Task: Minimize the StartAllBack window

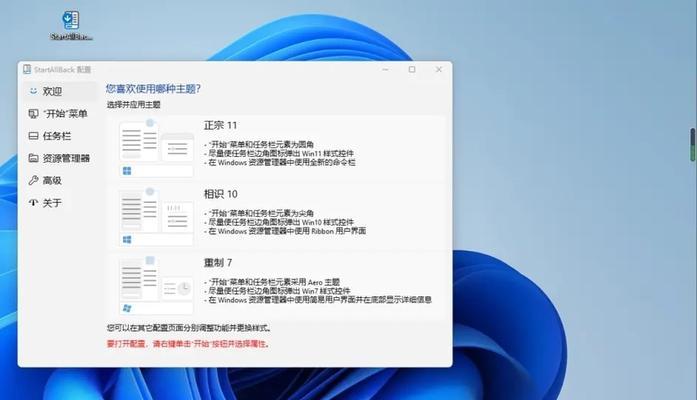Action: pyautogui.click(x=385, y=69)
